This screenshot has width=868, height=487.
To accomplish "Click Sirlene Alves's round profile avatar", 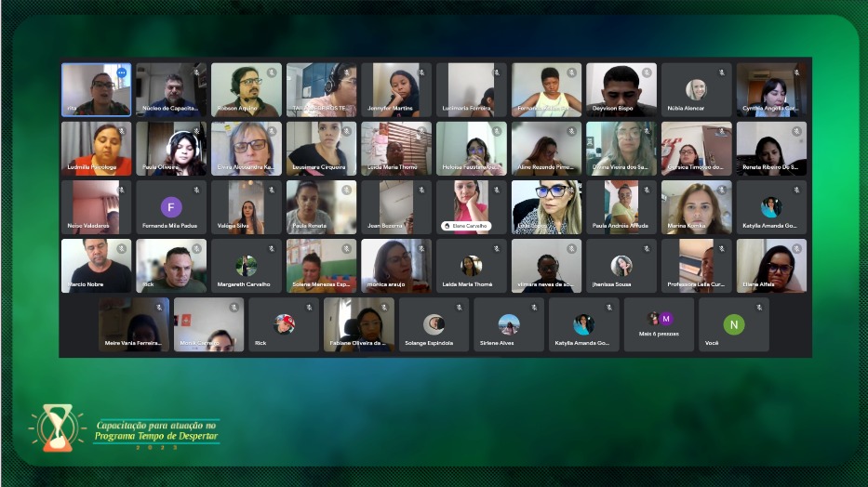I will tap(509, 324).
